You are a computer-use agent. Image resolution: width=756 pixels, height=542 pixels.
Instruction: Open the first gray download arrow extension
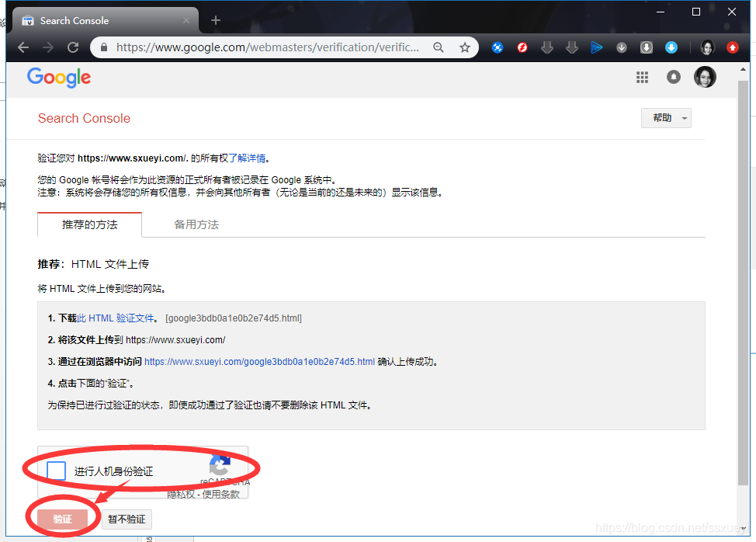[x=546, y=47]
